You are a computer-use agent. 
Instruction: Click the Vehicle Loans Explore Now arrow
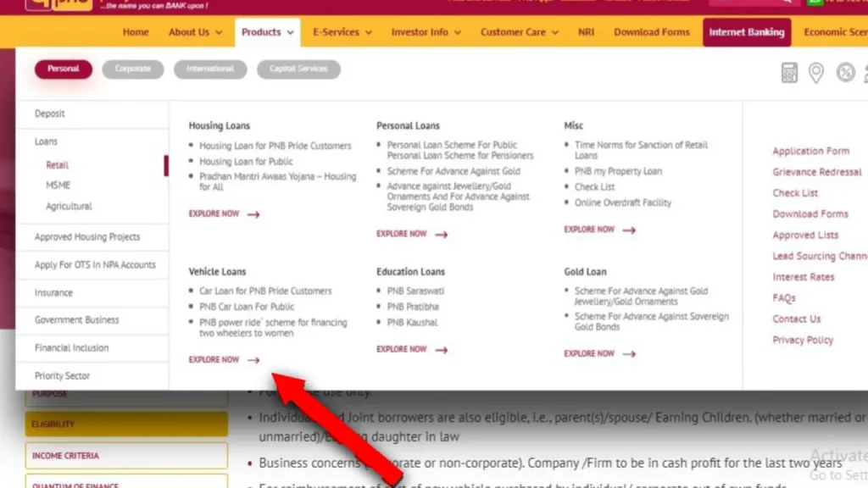click(253, 360)
